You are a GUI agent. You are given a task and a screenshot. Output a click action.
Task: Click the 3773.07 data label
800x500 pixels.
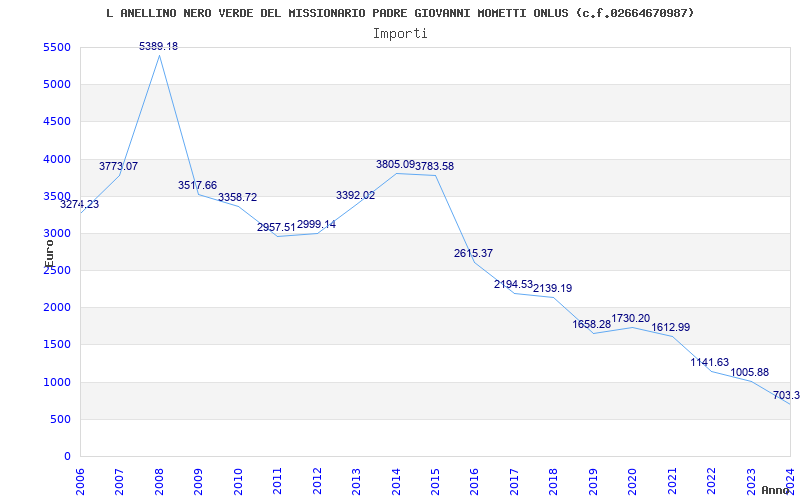point(118,166)
